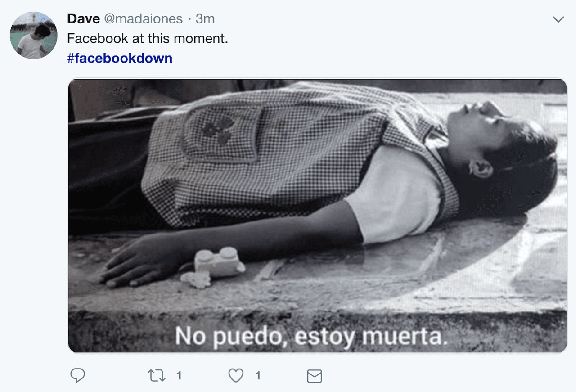This screenshot has width=576, height=392.
Task: Retweet Dave's tweet using the arrows icon
Action: point(157,375)
